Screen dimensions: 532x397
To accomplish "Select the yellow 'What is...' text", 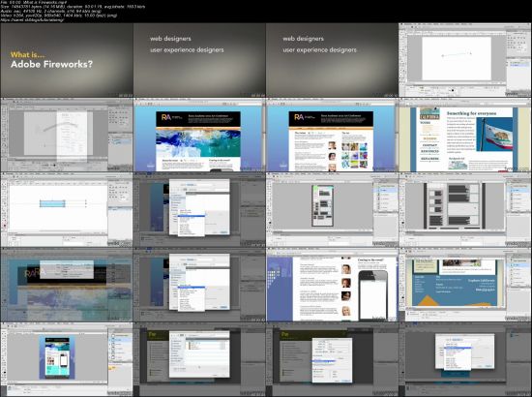I will [27, 54].
